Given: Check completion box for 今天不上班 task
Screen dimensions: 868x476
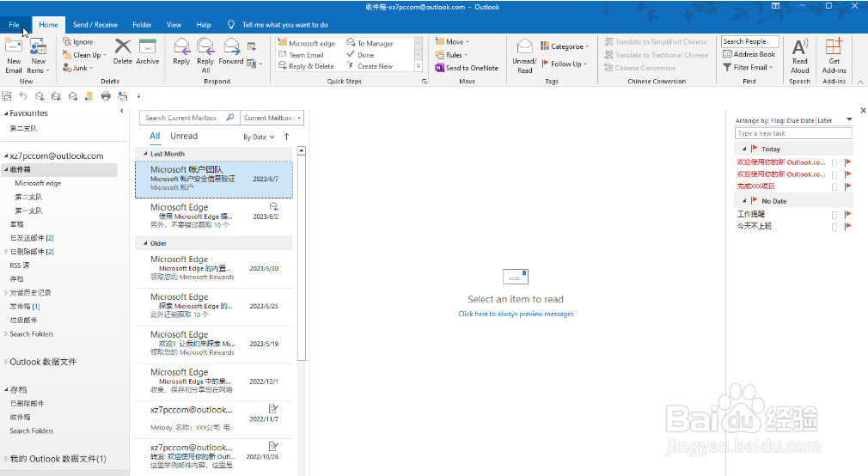Looking at the screenshot, I should click(834, 226).
